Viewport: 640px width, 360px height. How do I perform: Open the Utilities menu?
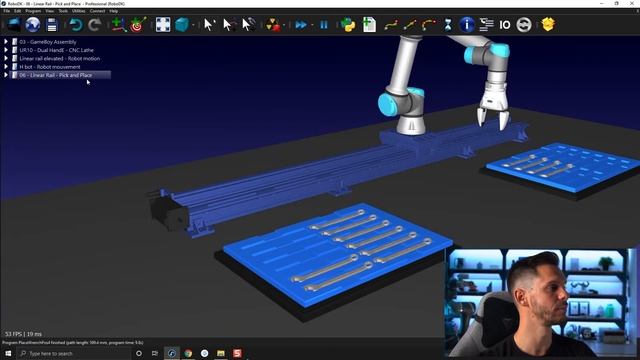[x=79, y=11]
